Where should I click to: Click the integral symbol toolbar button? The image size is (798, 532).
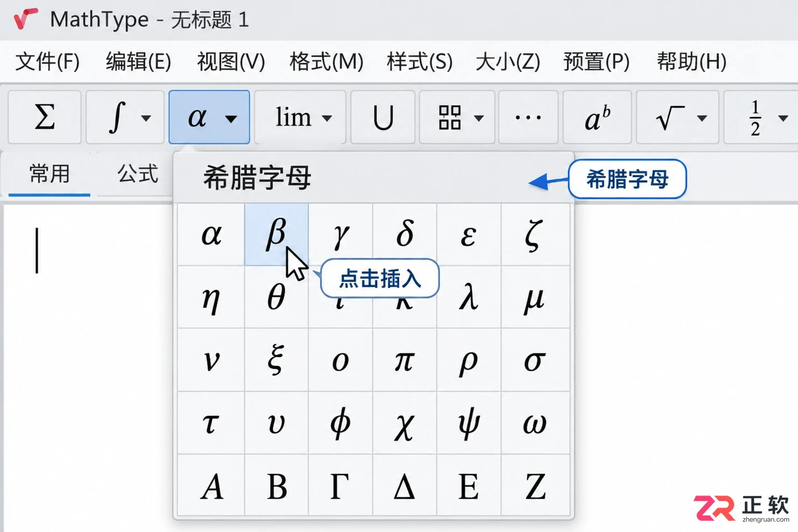(x=117, y=117)
